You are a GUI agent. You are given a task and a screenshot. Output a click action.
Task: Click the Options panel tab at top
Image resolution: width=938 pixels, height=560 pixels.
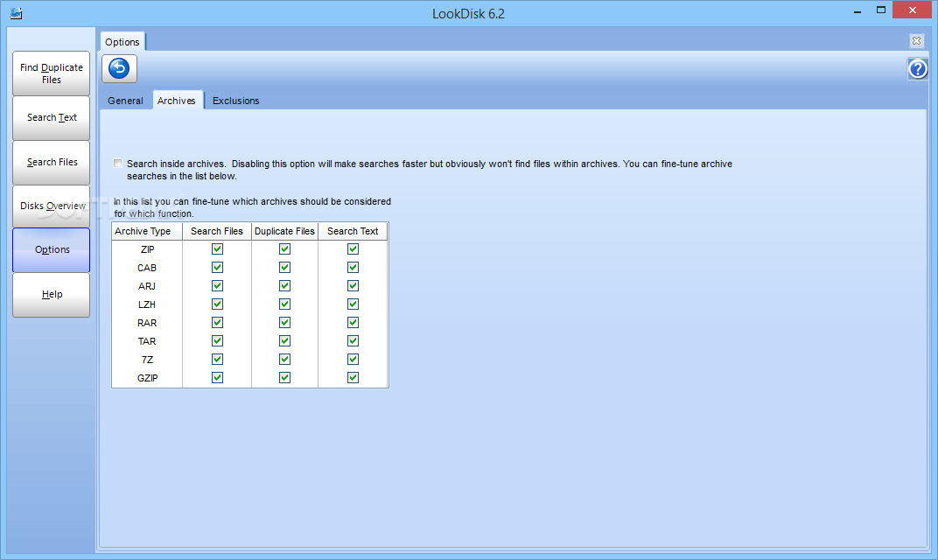pos(122,42)
